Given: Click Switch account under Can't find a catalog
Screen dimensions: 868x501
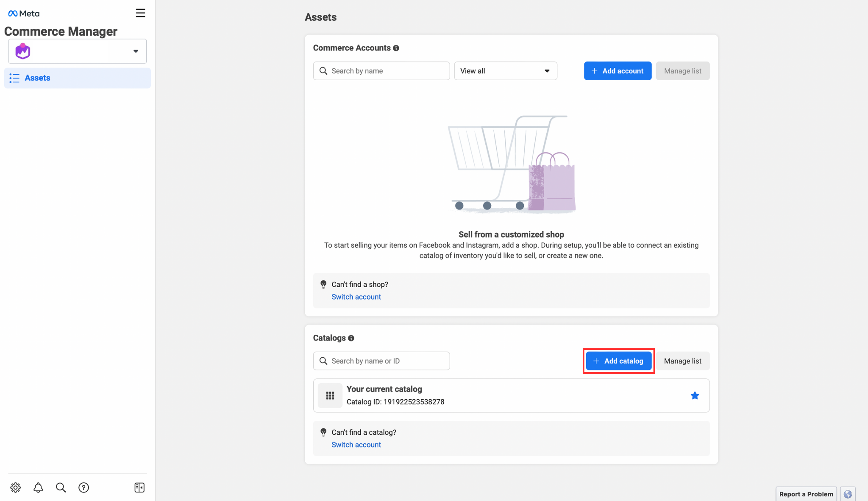Looking at the screenshot, I should coord(356,445).
